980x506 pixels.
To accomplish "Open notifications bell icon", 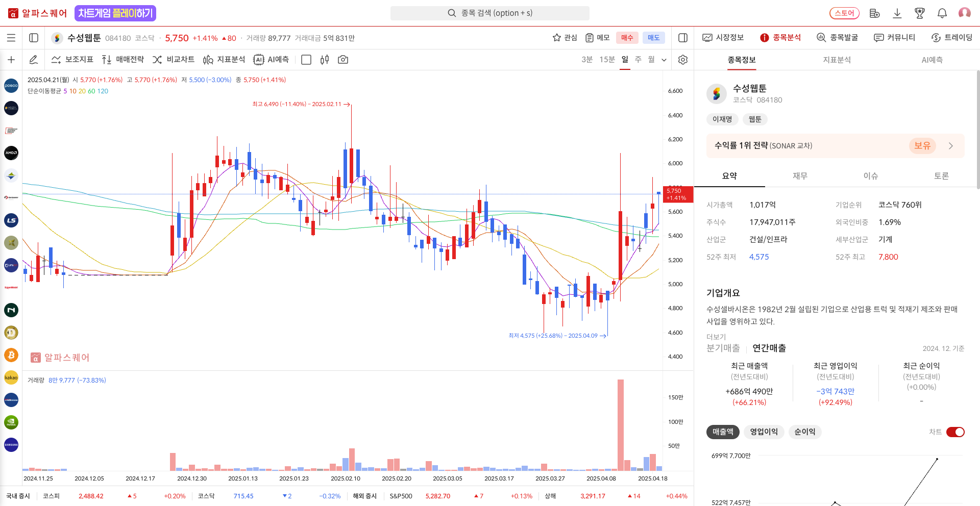I will (x=942, y=13).
